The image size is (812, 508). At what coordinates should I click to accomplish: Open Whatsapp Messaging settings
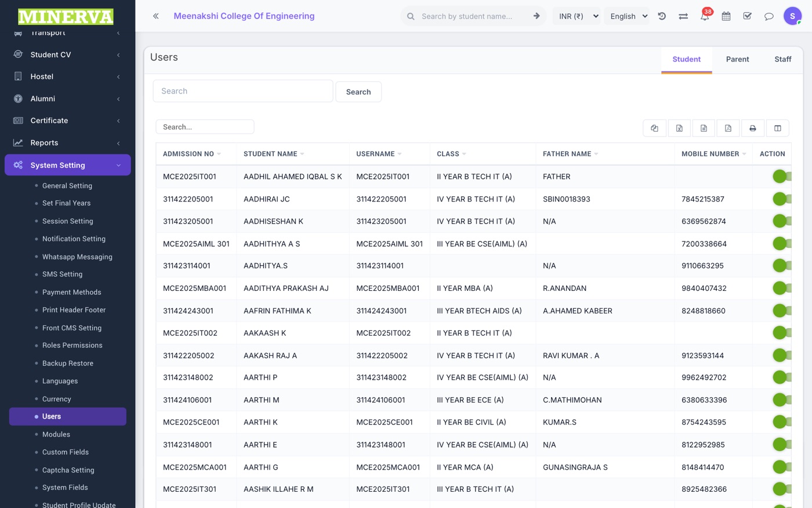coord(77,257)
